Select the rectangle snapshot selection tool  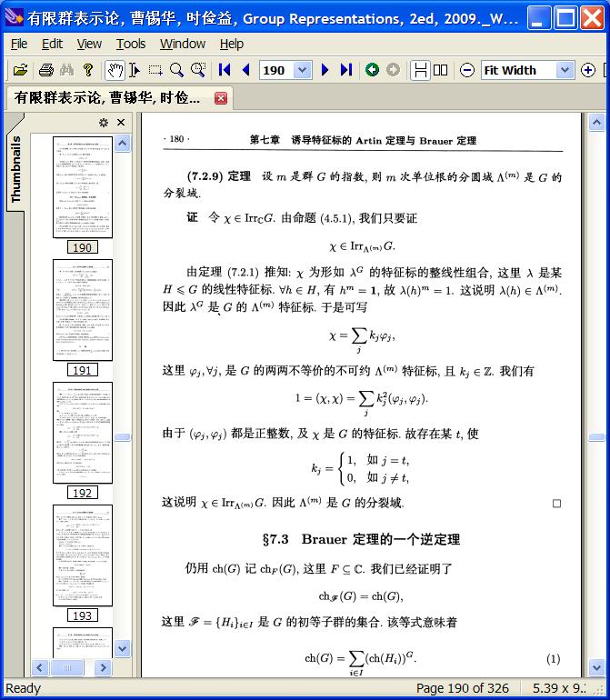[155, 70]
